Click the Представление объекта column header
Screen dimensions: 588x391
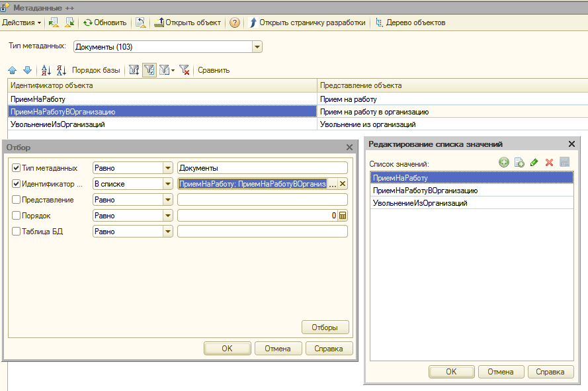coord(452,85)
